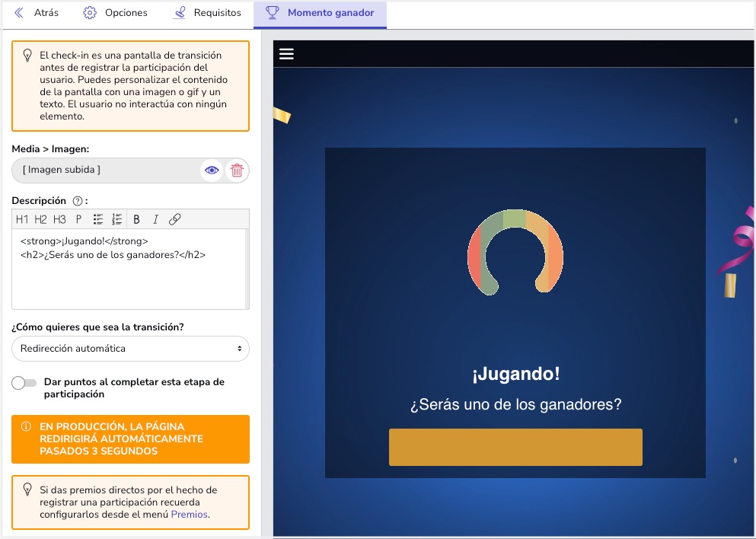Delete the uploaded image with trash icon
Screen dimensions: 756x539
[x=237, y=171]
